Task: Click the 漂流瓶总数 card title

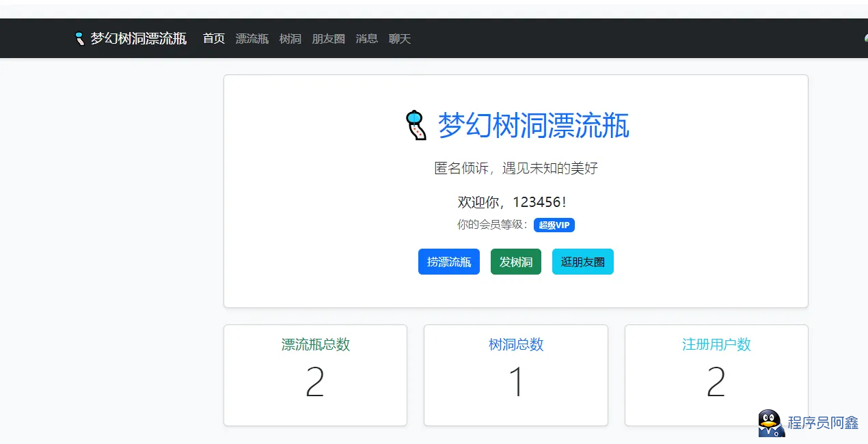Action: tap(315, 345)
